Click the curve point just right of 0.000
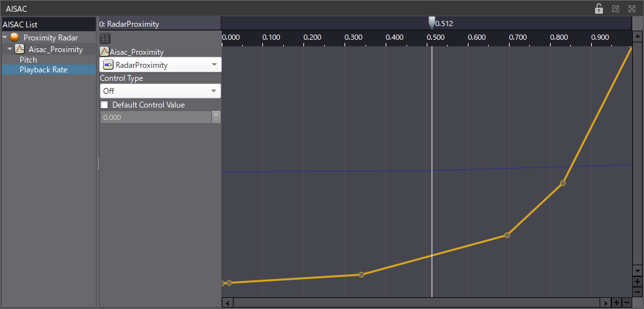The width and height of the screenshot is (644, 309). pyautogui.click(x=229, y=283)
